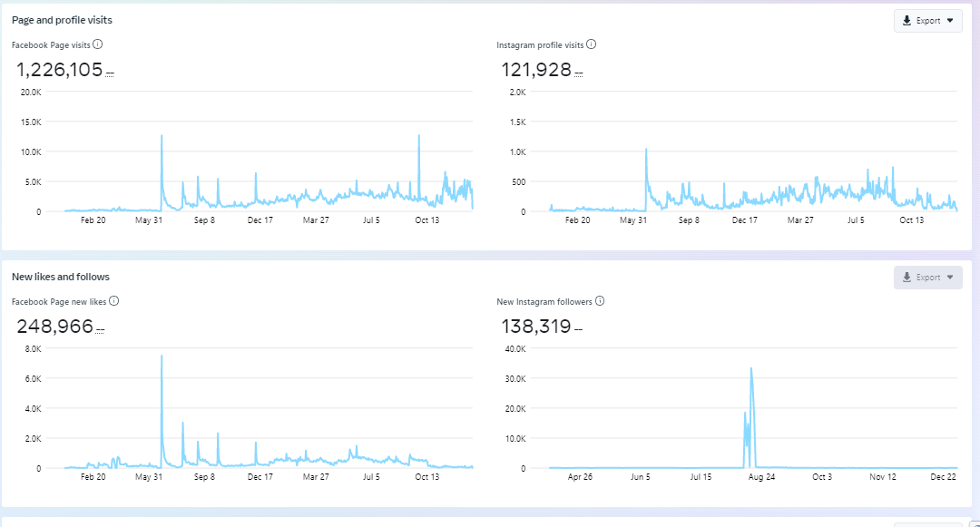
Task: Click dashed trend indicator next to 248,966
Action: 101,329
